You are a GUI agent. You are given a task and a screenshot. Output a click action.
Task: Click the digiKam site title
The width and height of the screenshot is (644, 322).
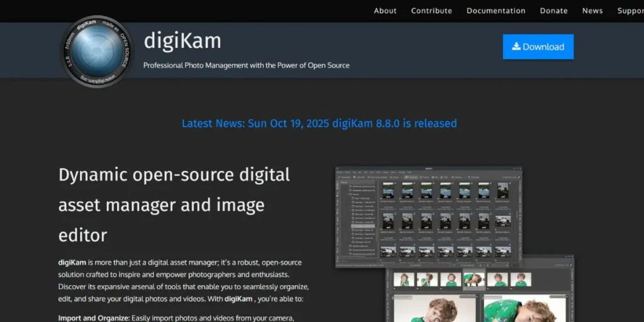[x=182, y=41]
